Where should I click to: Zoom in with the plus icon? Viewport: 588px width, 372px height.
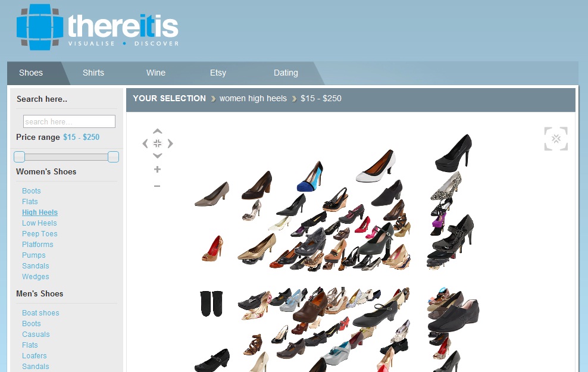157,170
